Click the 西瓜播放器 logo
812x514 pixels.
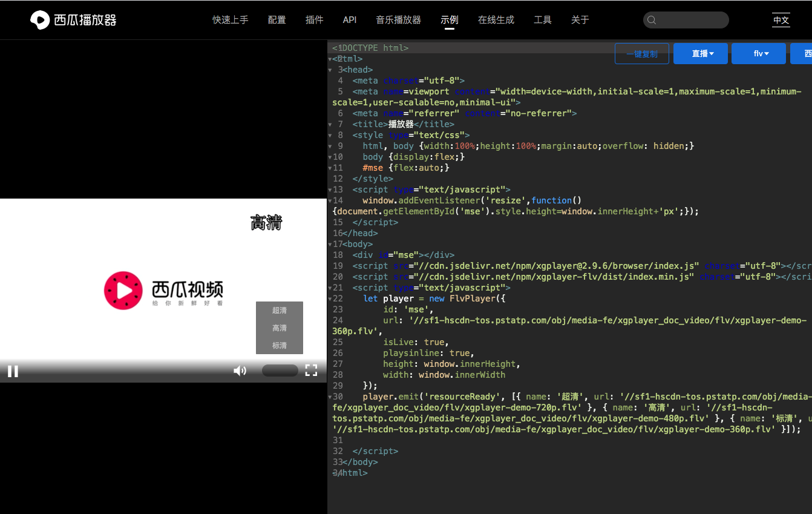72,19
